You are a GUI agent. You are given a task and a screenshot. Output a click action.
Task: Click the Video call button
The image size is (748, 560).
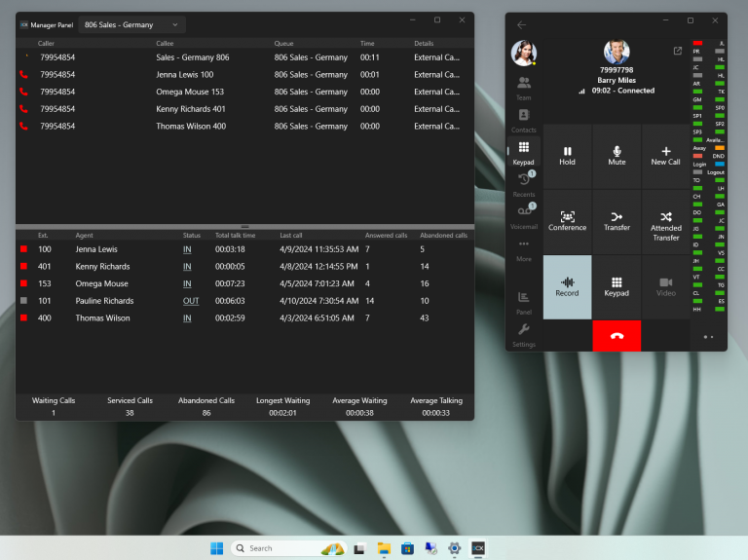(665, 287)
